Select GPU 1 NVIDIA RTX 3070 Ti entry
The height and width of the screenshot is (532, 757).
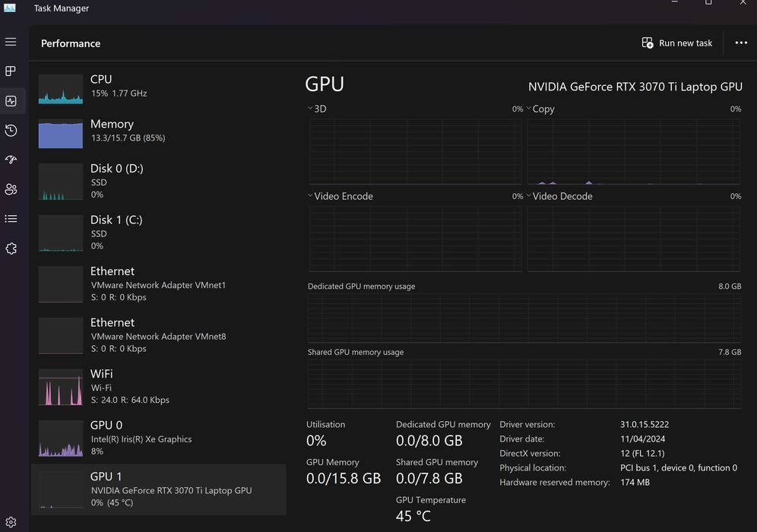[159, 489]
